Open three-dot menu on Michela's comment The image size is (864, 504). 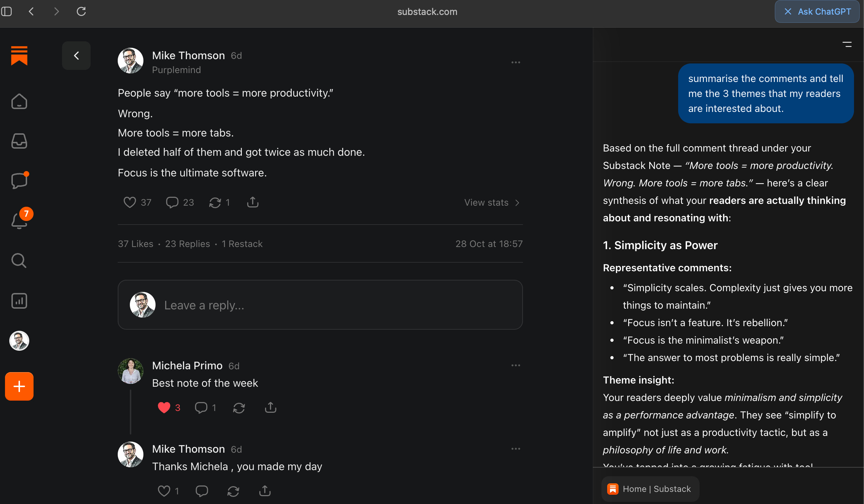pos(515,365)
